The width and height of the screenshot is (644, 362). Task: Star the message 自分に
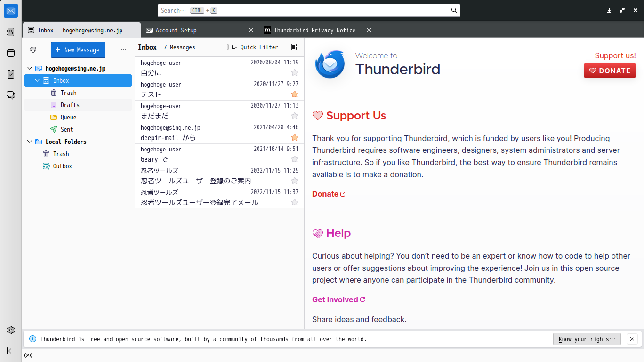click(x=295, y=72)
